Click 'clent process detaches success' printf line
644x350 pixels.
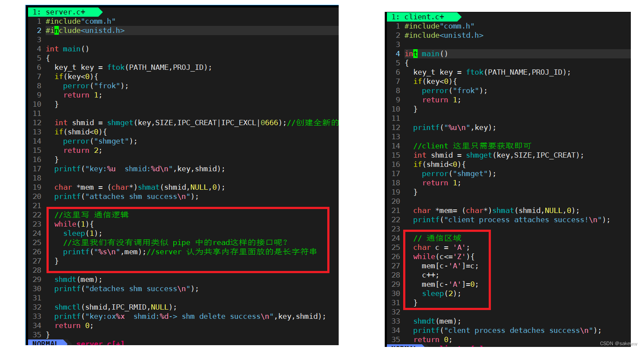tap(508, 330)
